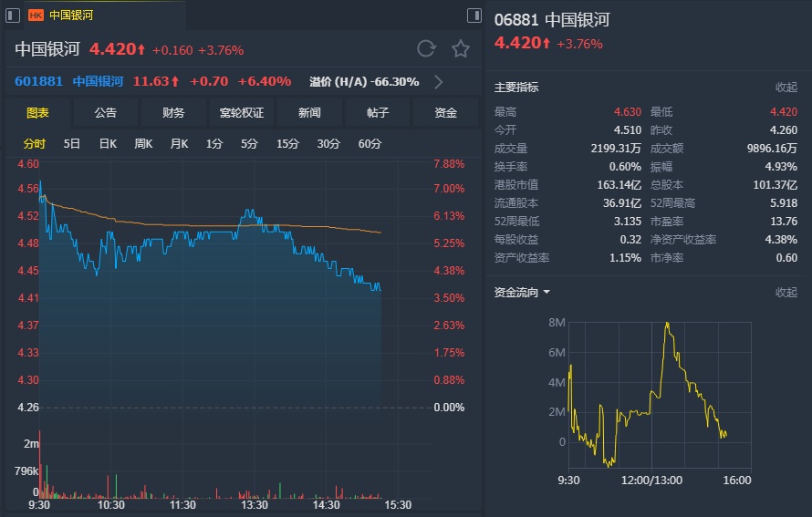Collapse the 主要指标 section via 收起

pos(786,88)
